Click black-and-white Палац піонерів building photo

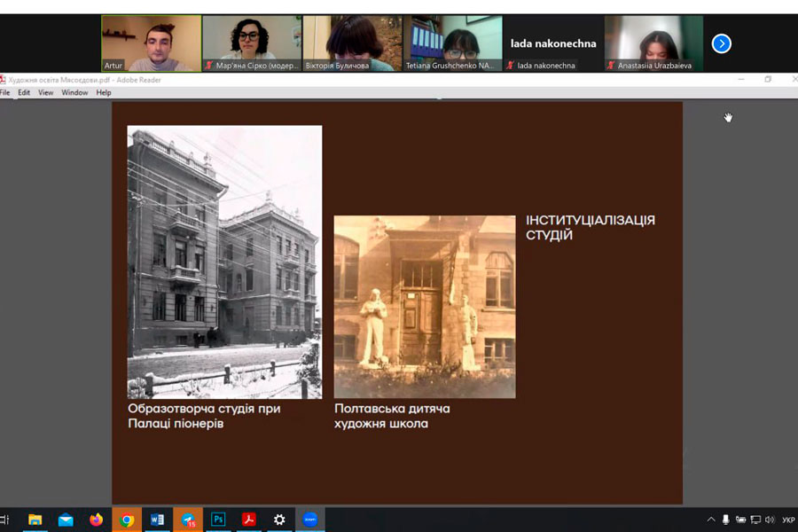click(x=224, y=262)
